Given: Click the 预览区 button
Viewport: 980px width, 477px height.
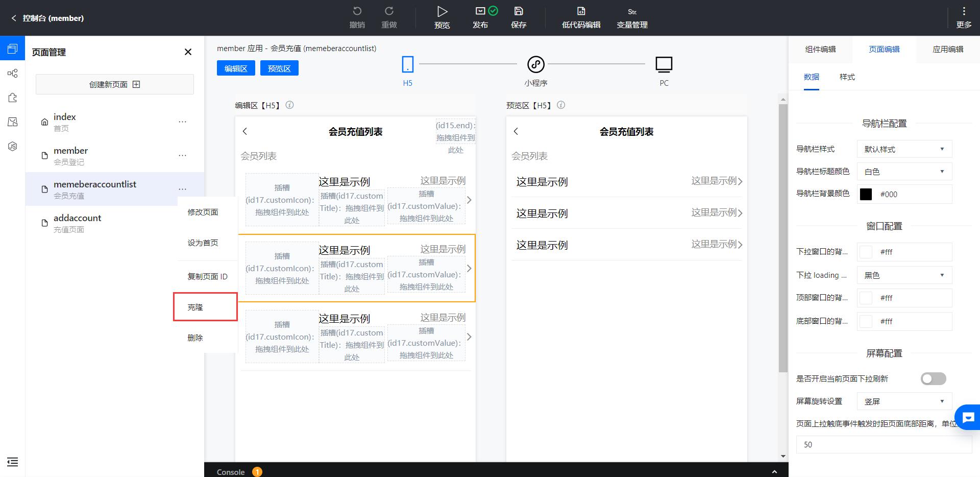Looking at the screenshot, I should point(279,68).
